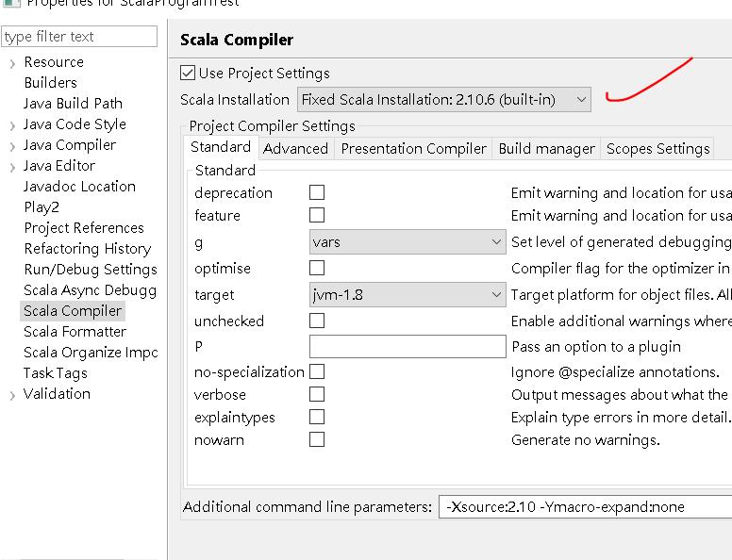Open Refactoring History page
The width and height of the screenshot is (732, 560).
[x=88, y=248]
